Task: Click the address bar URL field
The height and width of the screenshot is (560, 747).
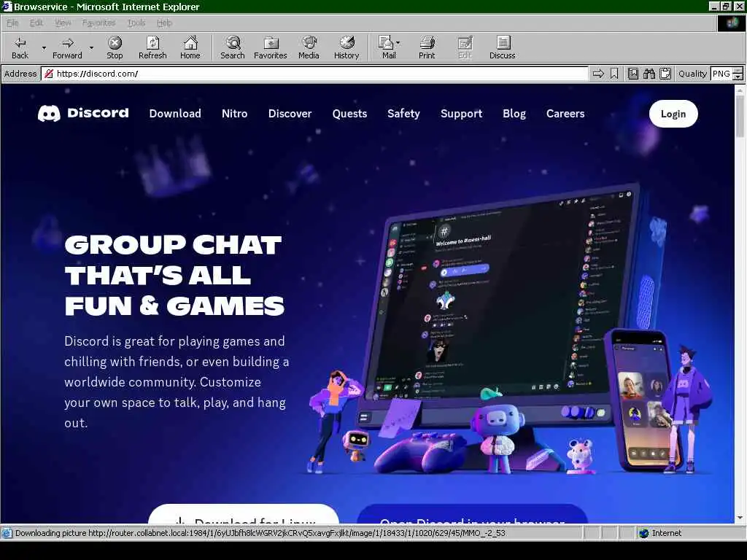Action: [x=314, y=74]
